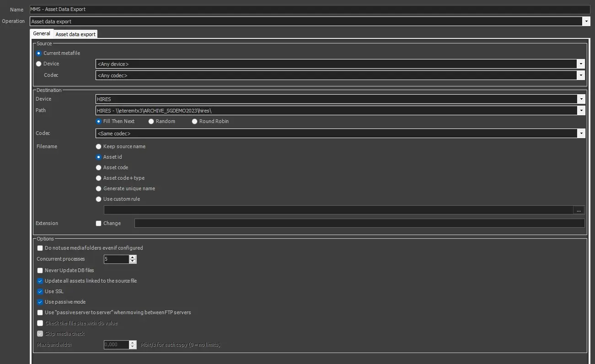This screenshot has height=364, width=595.
Task: Expand the destination Device HIRES dropdown
Action: point(581,99)
